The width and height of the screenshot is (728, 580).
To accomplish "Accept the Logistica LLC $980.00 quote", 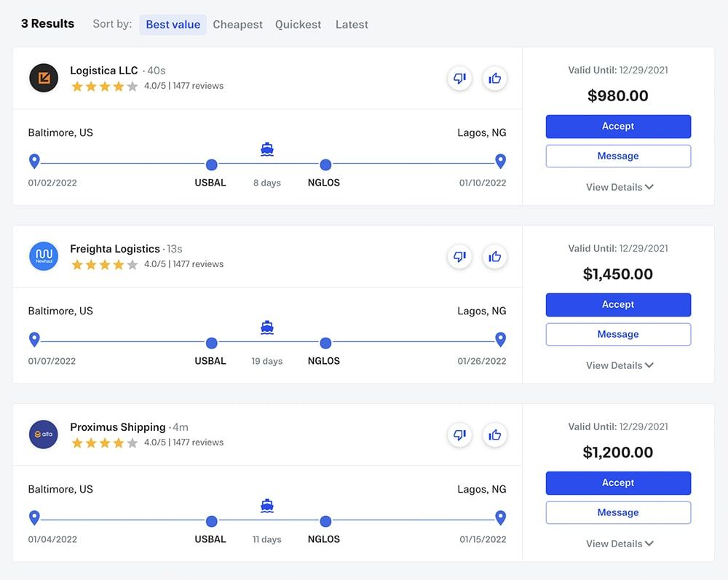I will (618, 127).
